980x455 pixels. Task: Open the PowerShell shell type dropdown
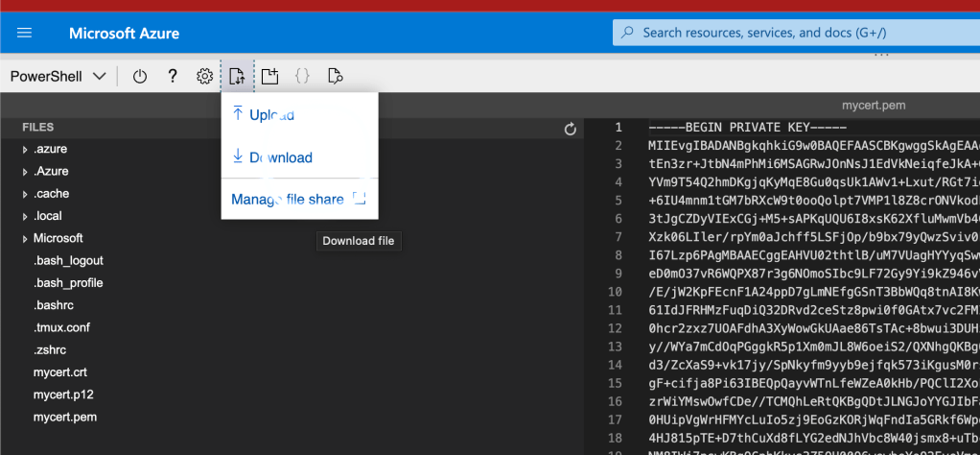(58, 77)
